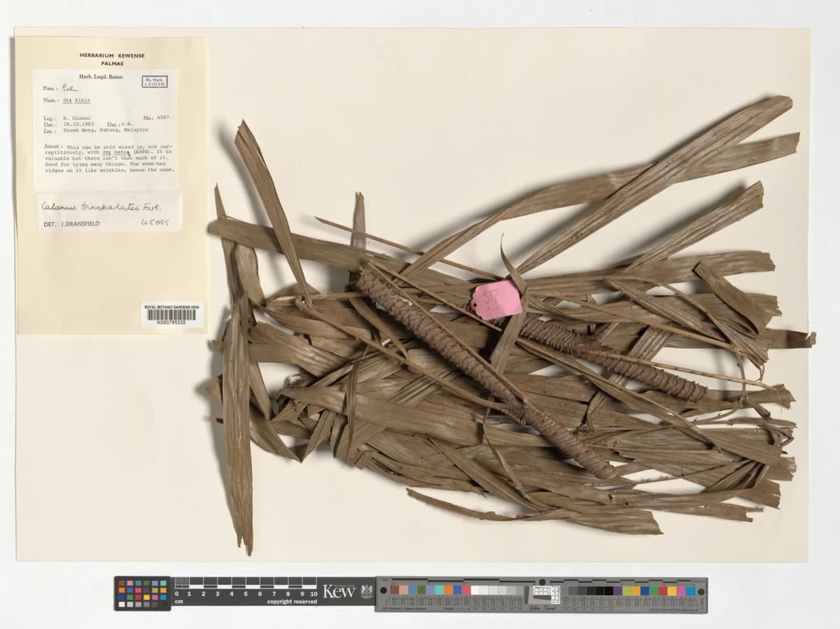Click the 'PALMAE' label text
Screen dimensions: 840x629
[x=111, y=64]
